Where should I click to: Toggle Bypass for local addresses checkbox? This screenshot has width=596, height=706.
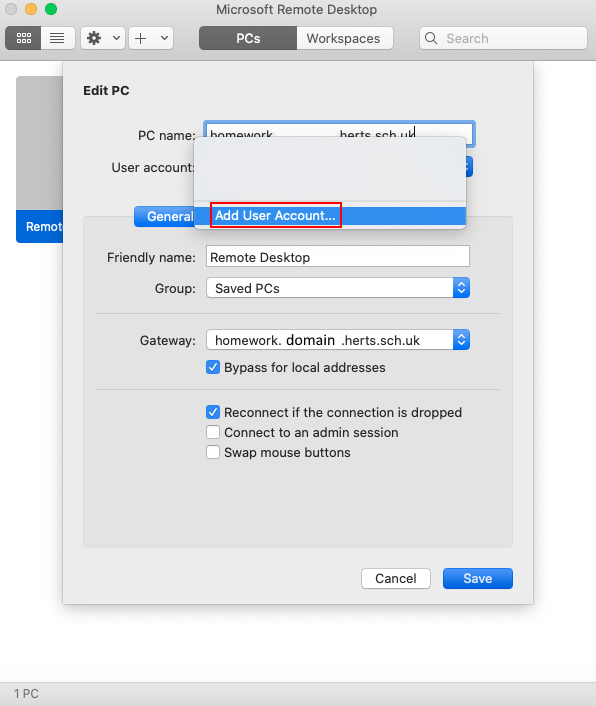coord(213,367)
